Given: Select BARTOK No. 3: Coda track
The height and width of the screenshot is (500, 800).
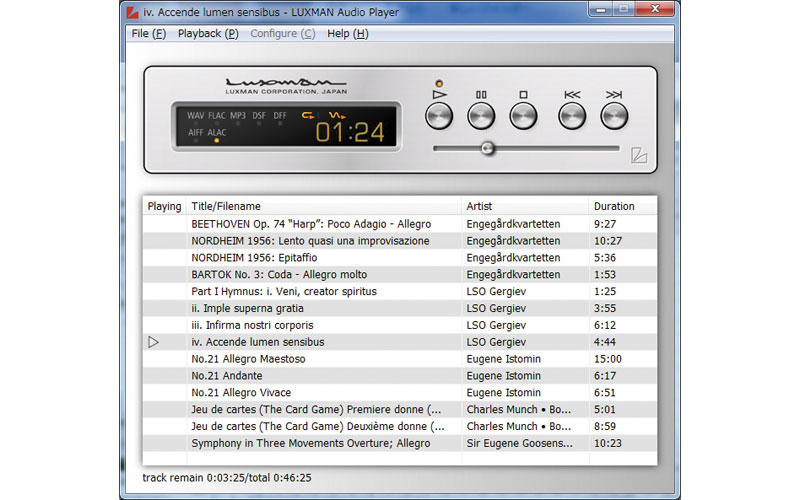Looking at the screenshot, I should tap(400, 274).
